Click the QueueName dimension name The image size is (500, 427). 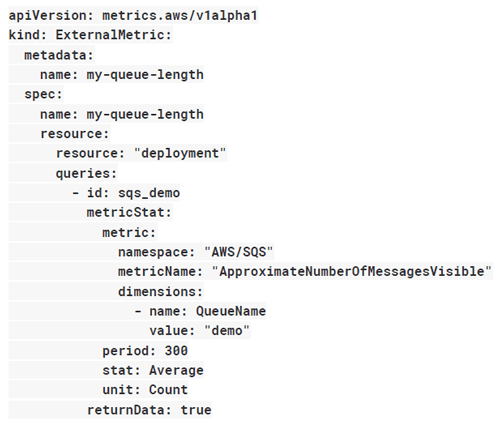point(231,311)
